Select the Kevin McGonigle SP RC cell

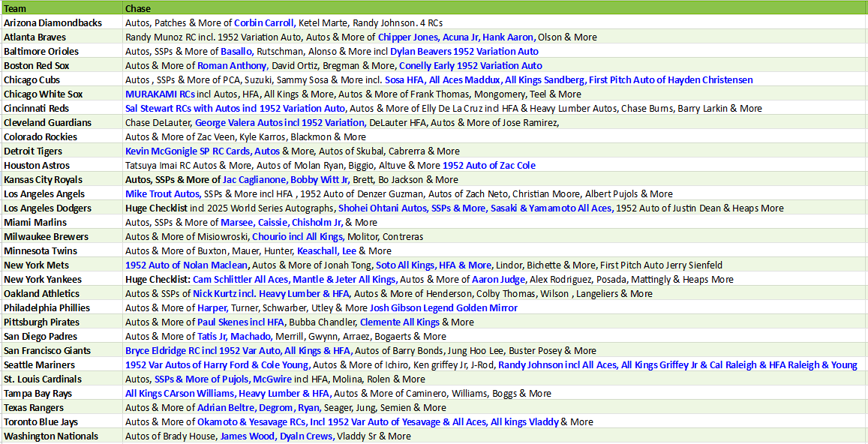[x=495, y=151]
